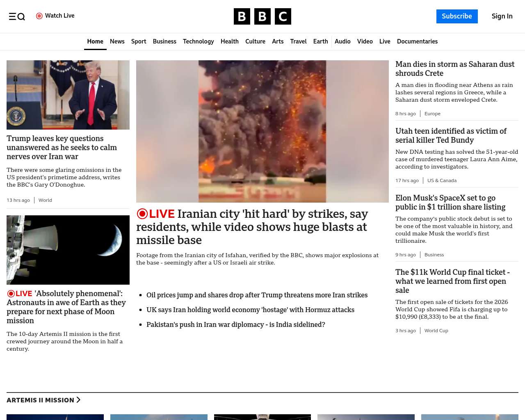Open the Sport section tab

coord(139,41)
